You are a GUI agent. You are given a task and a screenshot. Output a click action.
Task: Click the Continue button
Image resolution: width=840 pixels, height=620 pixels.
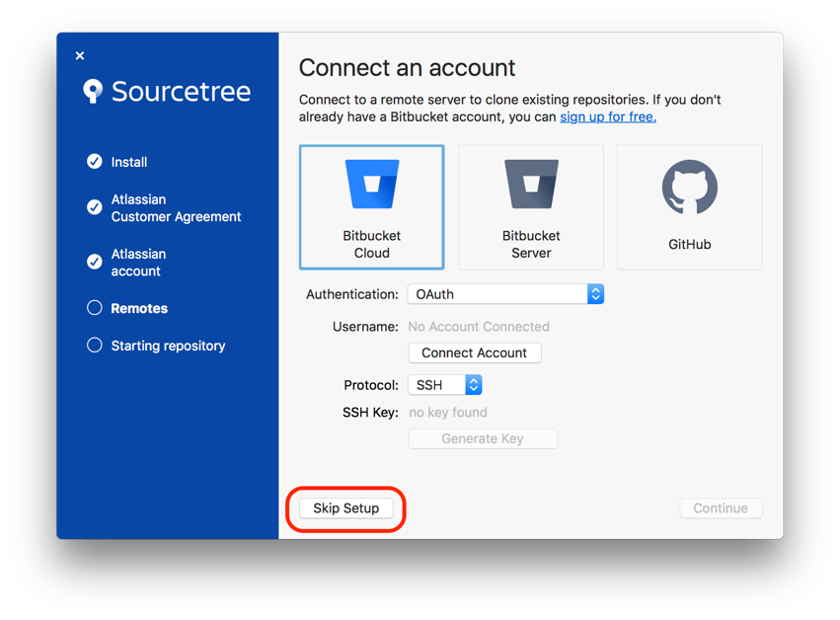click(x=722, y=508)
